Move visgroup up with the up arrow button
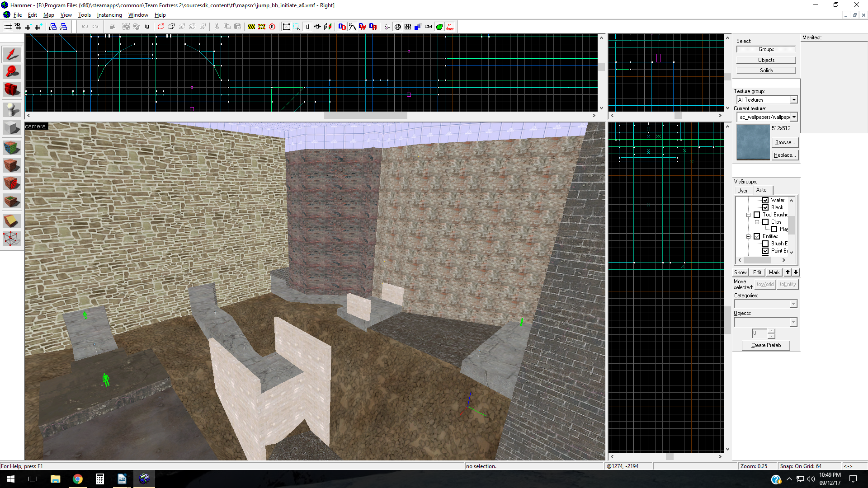 [788, 272]
